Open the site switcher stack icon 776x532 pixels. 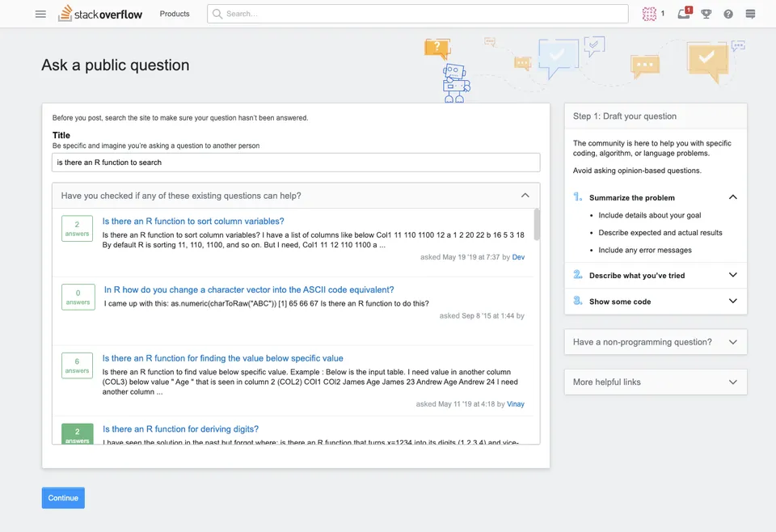pyautogui.click(x=750, y=14)
